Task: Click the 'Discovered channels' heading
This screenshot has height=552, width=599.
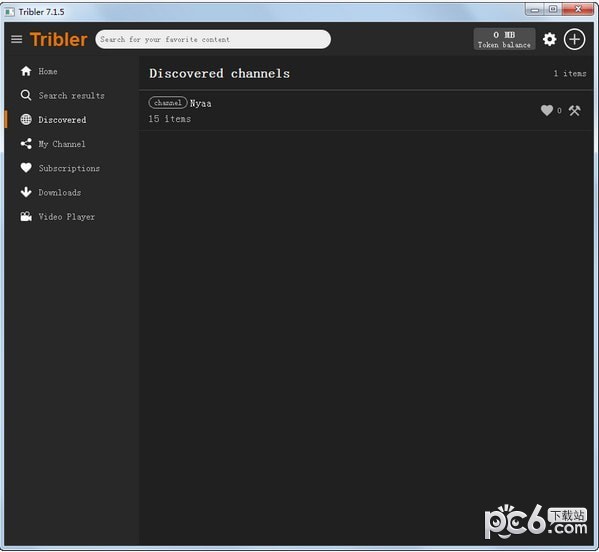Action: [x=219, y=73]
